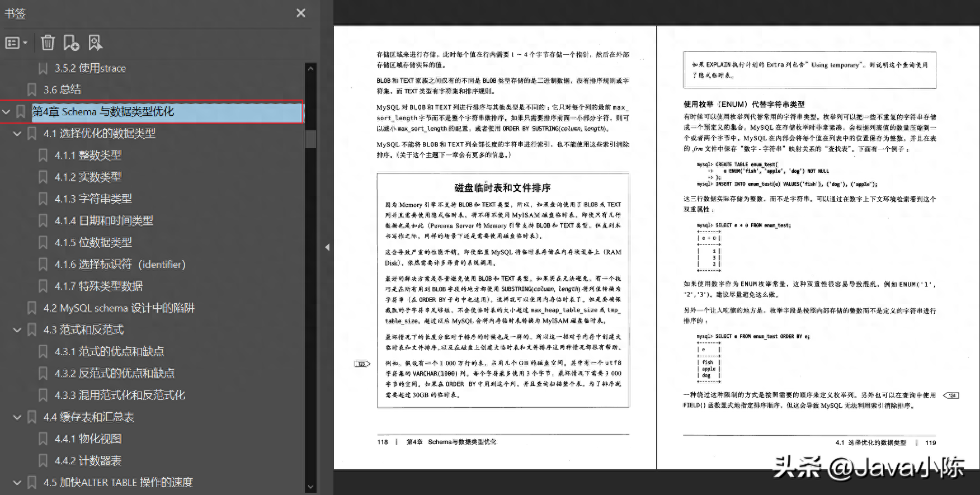Collapse the 4.4 缓存表和汇总表 section
980x495 pixels.
pos(17,417)
